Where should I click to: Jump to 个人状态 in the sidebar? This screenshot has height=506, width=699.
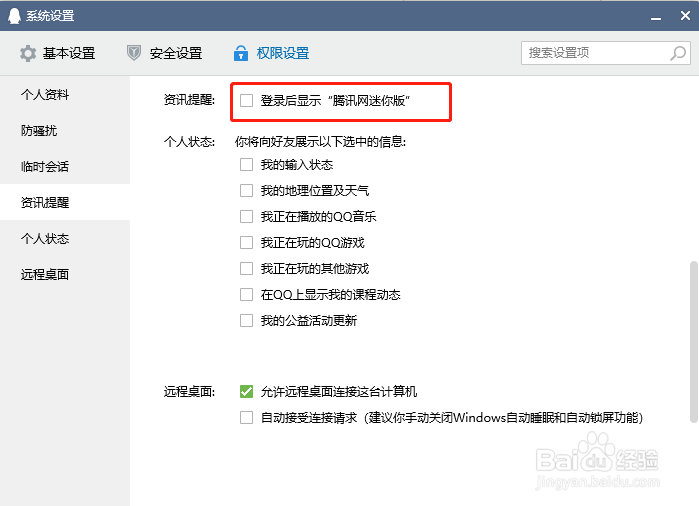coord(65,239)
